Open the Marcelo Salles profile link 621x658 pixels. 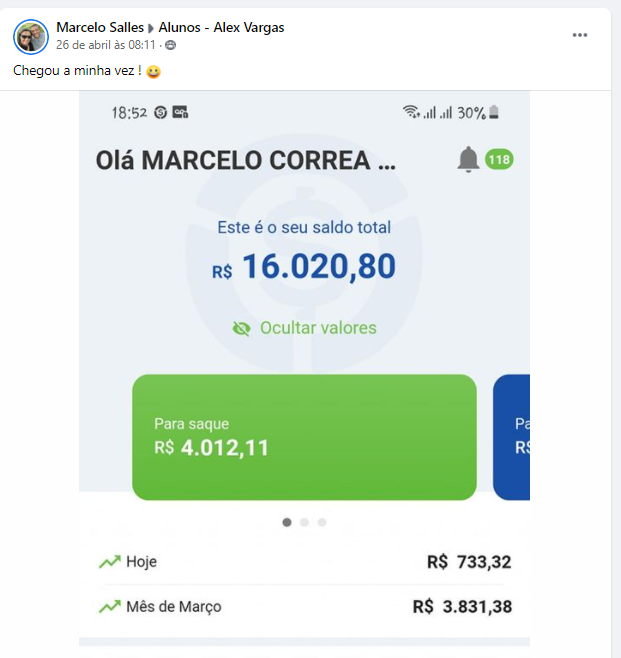coord(100,27)
